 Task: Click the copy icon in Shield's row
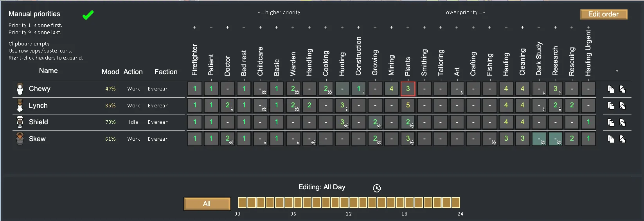tap(611, 123)
